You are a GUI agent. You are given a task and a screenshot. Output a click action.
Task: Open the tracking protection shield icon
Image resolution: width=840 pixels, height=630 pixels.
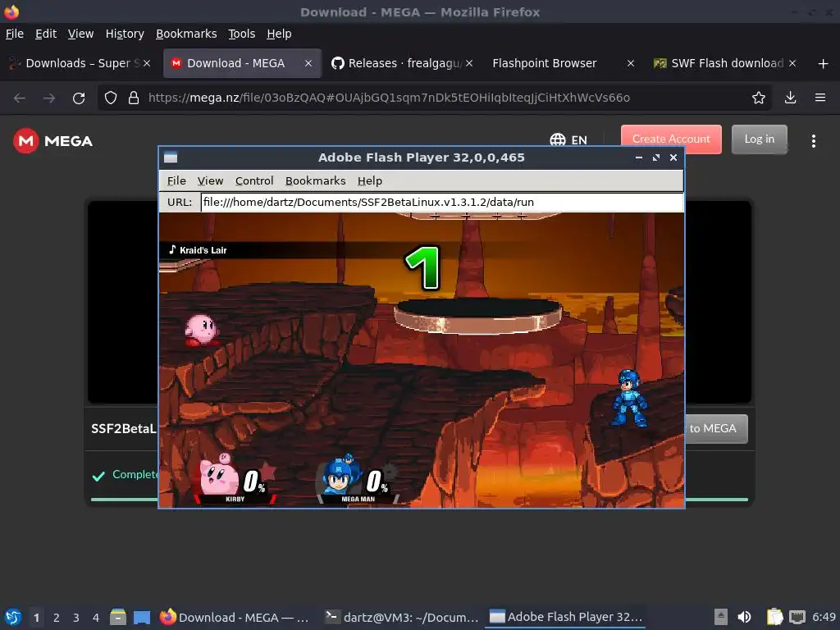(x=111, y=98)
